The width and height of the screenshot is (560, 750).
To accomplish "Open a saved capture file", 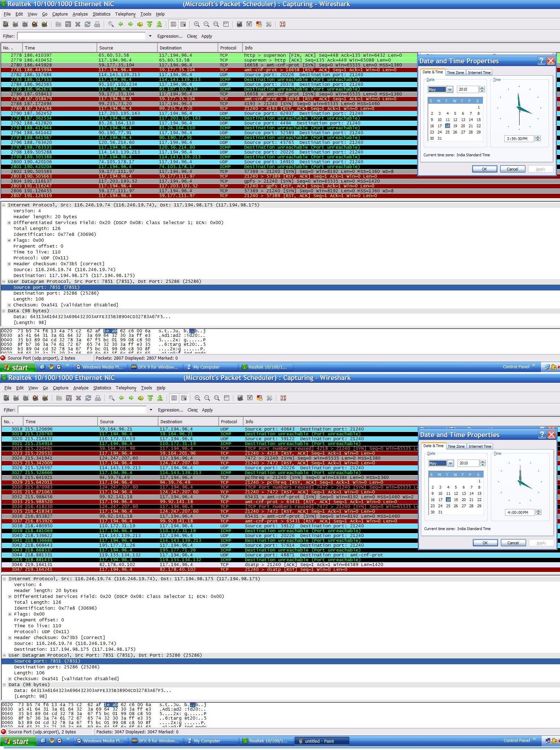I will [x=59, y=24].
